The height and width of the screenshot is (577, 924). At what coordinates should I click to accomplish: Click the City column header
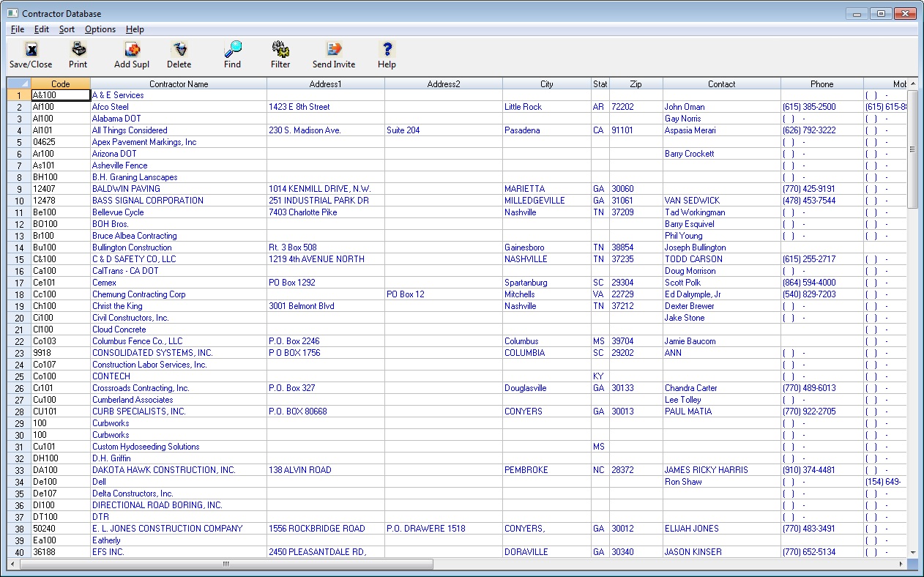coord(547,83)
